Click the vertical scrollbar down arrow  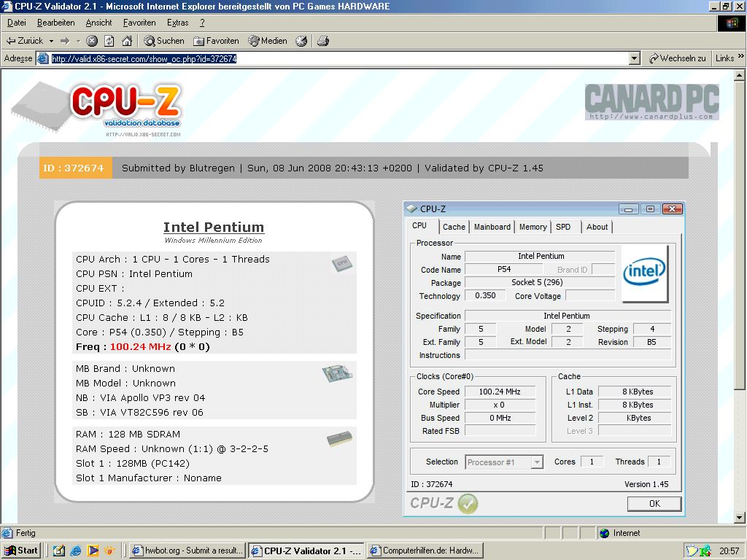(x=740, y=518)
